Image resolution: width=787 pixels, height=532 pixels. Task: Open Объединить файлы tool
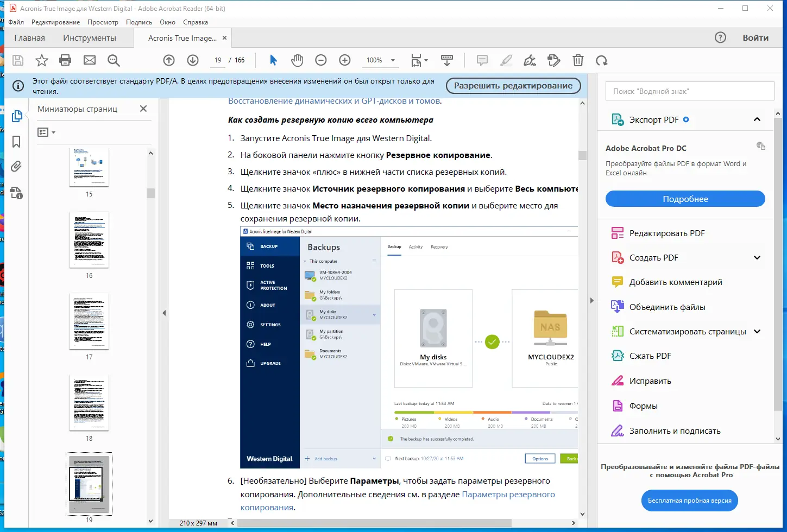point(658,307)
